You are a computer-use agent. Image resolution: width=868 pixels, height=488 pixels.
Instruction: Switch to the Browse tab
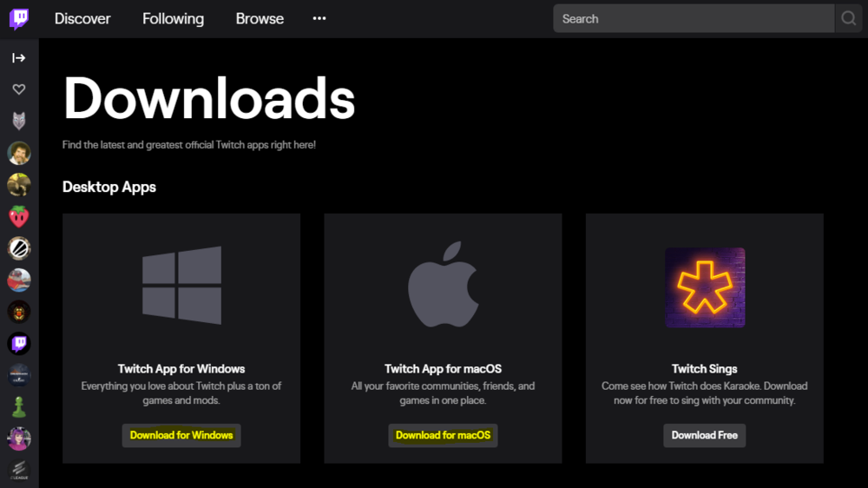[x=260, y=18]
